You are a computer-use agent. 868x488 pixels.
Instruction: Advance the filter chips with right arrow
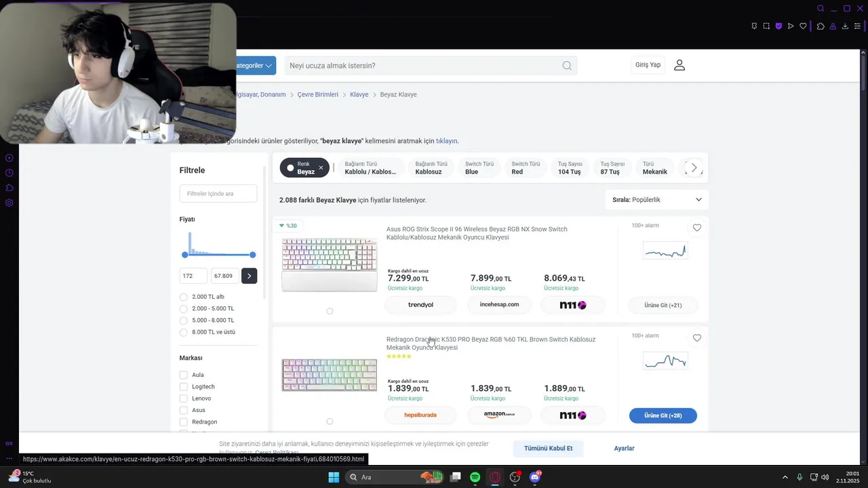point(694,167)
